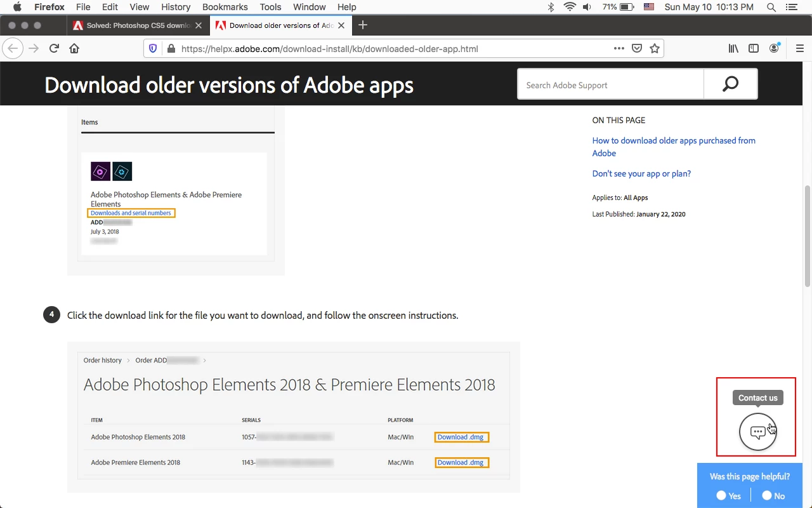Image resolution: width=812 pixels, height=508 pixels.
Task: Click the Adobe search magnifier button
Action: tap(730, 84)
